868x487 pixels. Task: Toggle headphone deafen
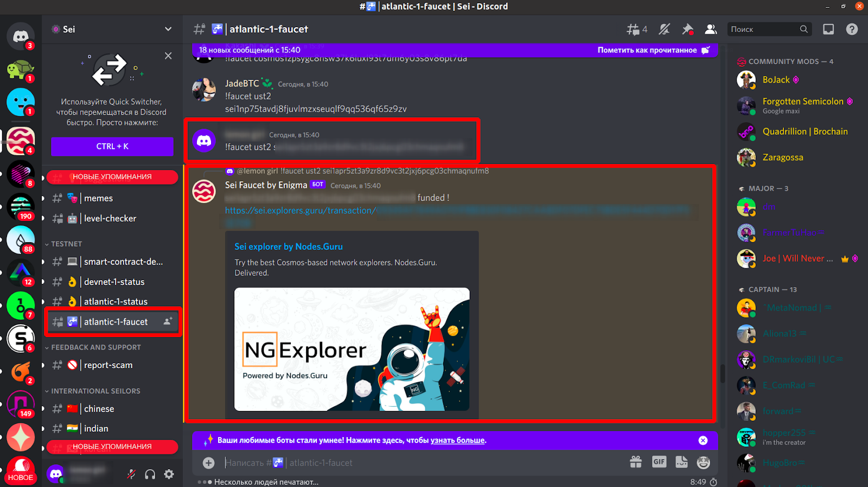point(150,475)
